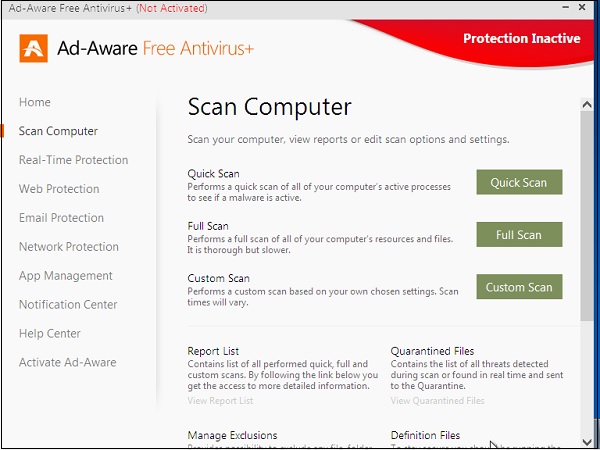Click the Custom Scan heading text

[x=218, y=278]
